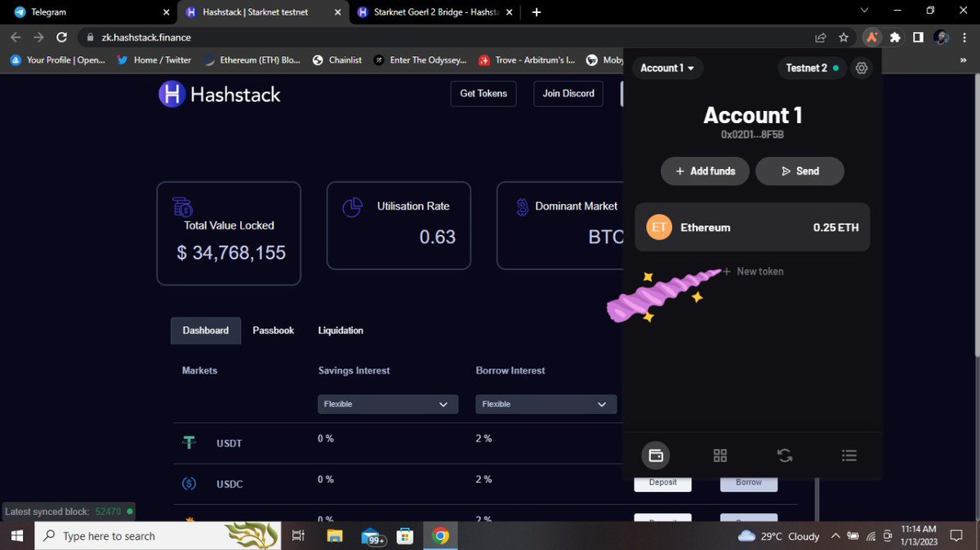Screen dimensions: 980x550
Task: Open the Windows Start menu
Action: (x=16, y=536)
